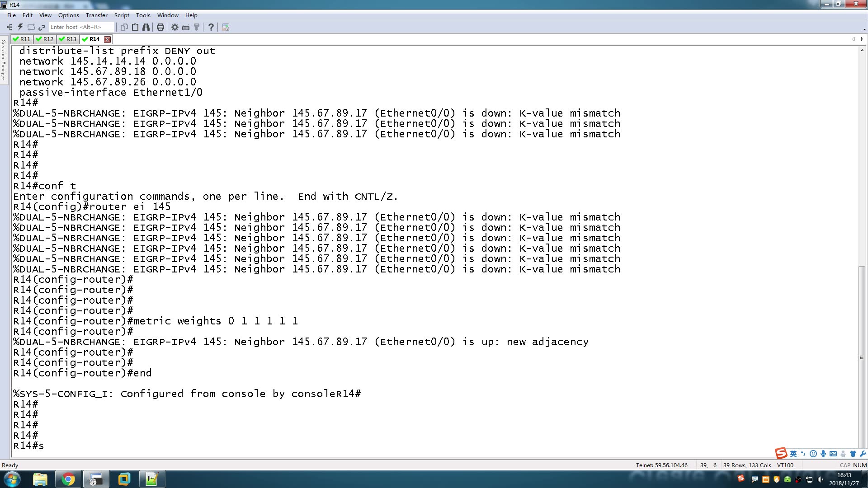Open the Sogou emoji smiley icon

click(813, 454)
